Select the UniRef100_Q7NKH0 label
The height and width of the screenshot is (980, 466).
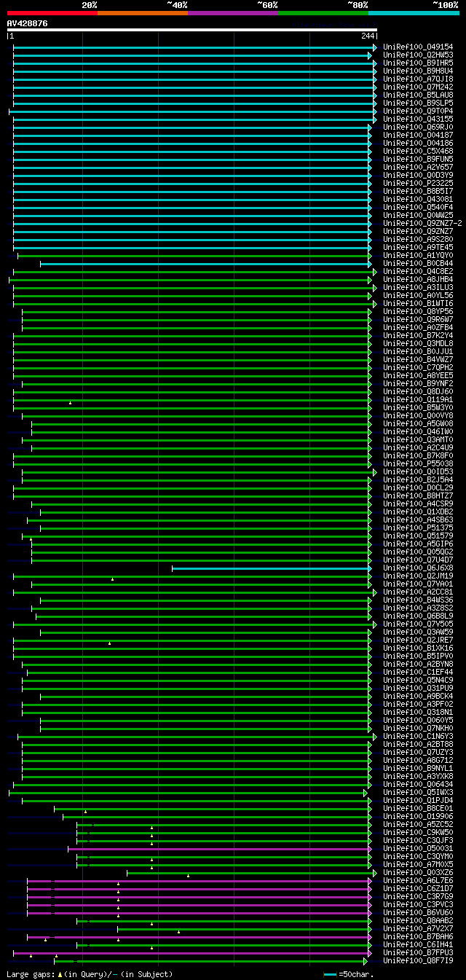click(418, 729)
